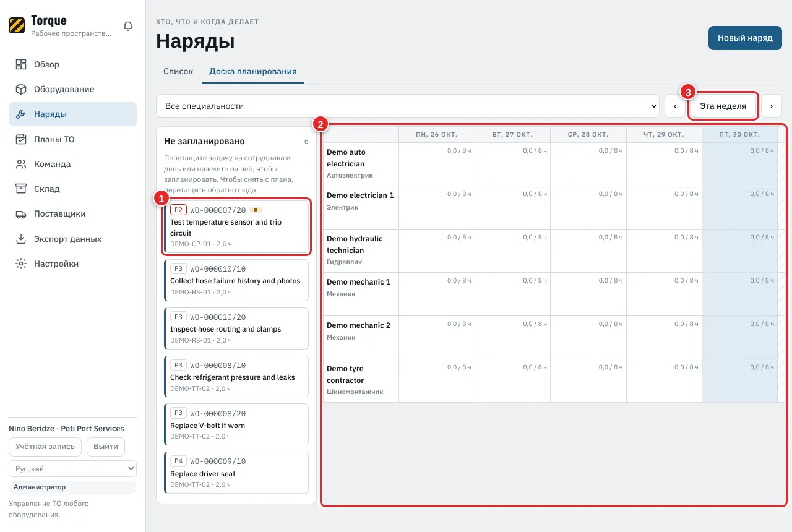
Task: Click Demo tyre contractor cell for ПТ, 30 ОКТ.
Action: tap(739, 380)
